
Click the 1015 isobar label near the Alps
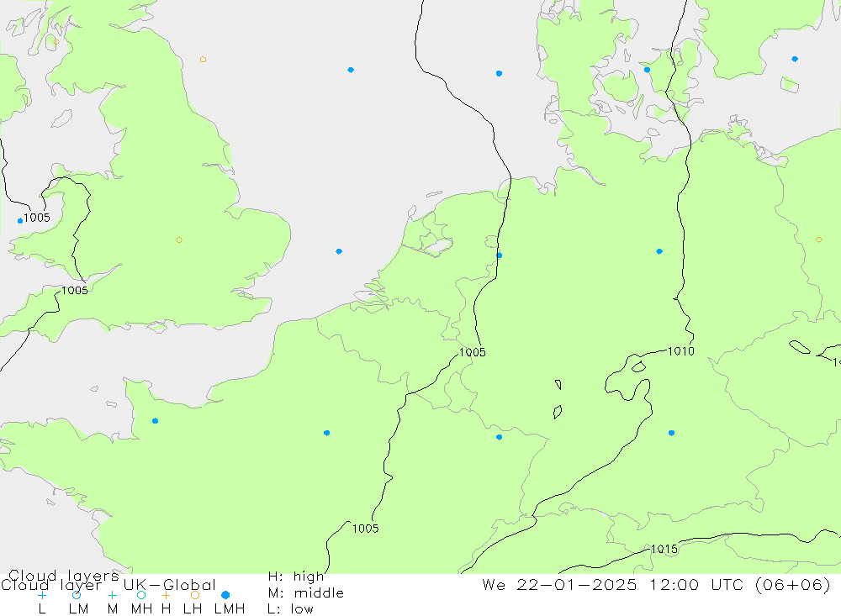click(664, 549)
